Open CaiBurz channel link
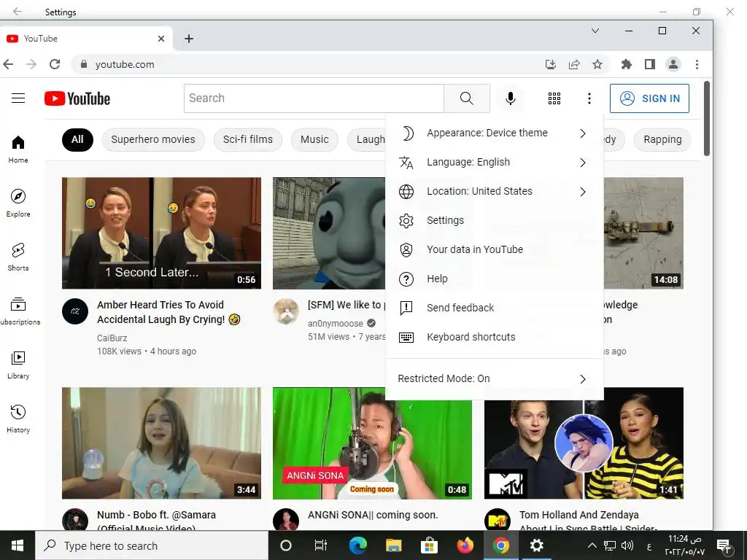This screenshot has width=747, height=560. pos(112,338)
